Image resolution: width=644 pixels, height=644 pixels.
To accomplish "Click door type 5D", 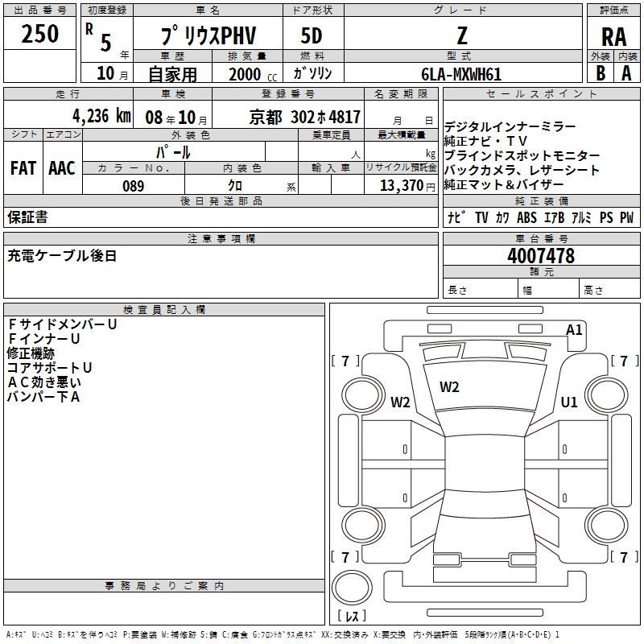I will tap(312, 35).
